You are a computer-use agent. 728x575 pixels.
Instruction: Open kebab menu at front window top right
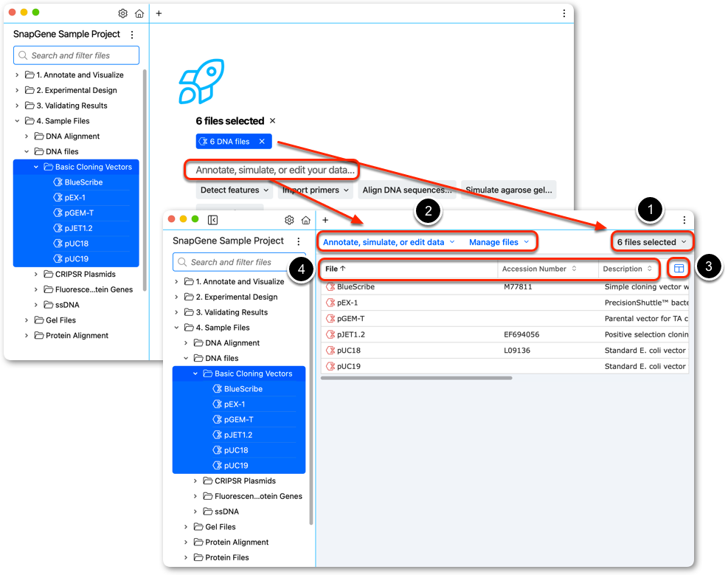[684, 220]
